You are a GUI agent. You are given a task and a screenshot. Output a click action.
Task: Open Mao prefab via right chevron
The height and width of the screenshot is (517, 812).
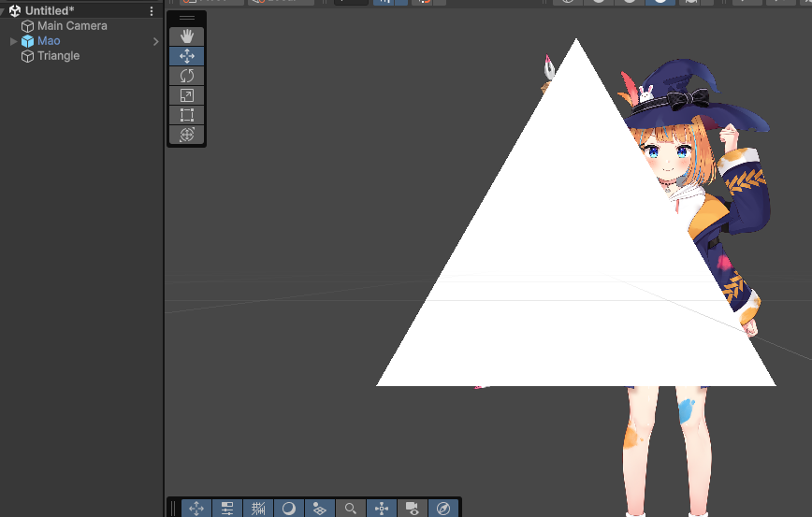tap(156, 41)
